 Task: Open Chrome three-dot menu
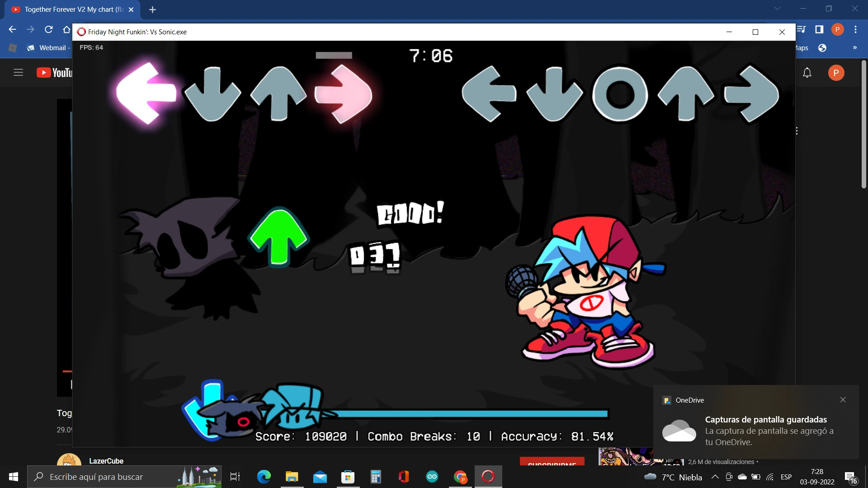click(x=855, y=29)
